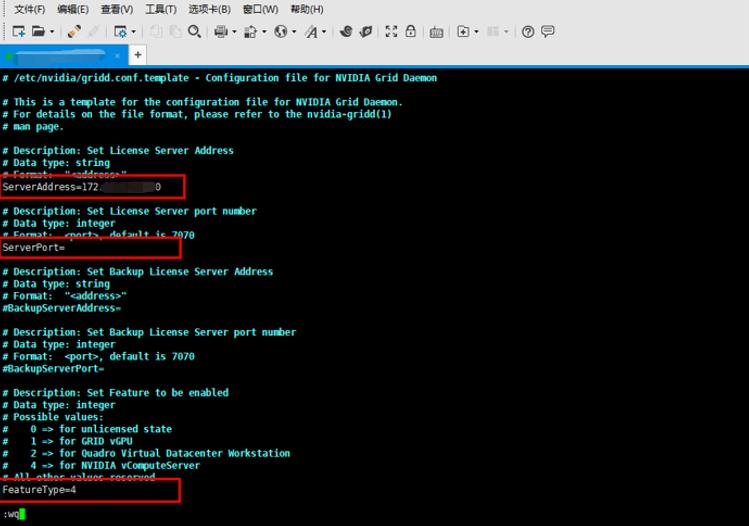Expand the new tab group dropdown arrow

(x=476, y=32)
